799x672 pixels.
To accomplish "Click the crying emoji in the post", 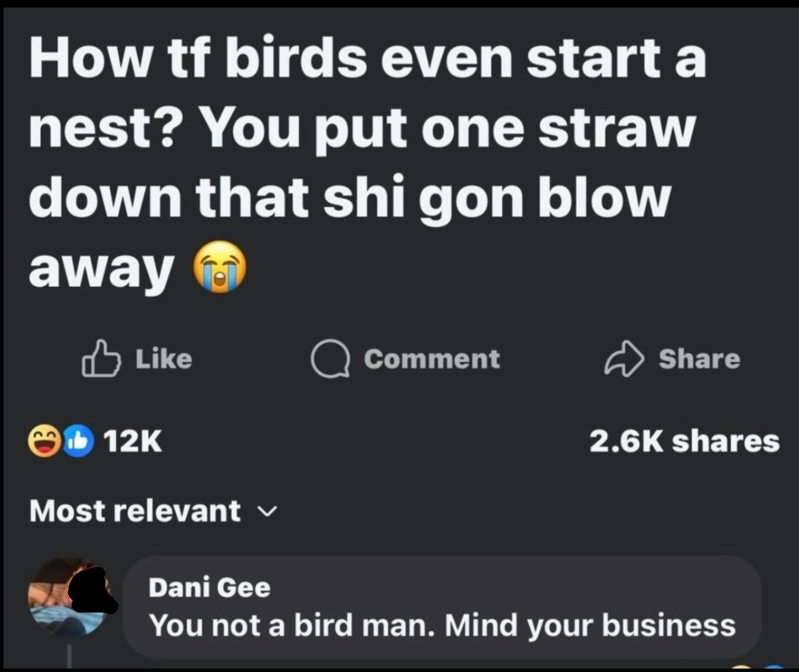I will pyautogui.click(x=220, y=267).
